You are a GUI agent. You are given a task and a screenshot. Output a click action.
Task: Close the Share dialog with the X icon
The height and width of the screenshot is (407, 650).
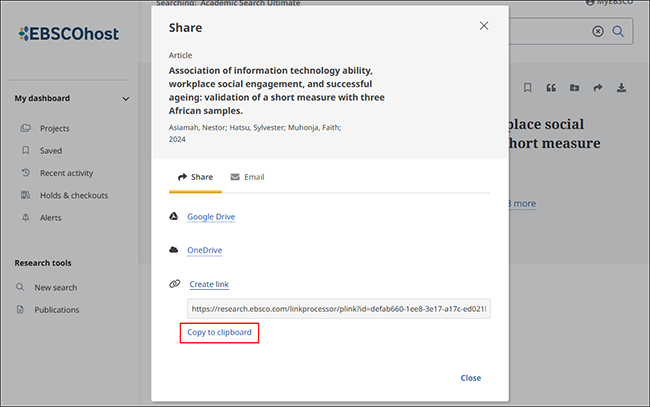coord(484,26)
